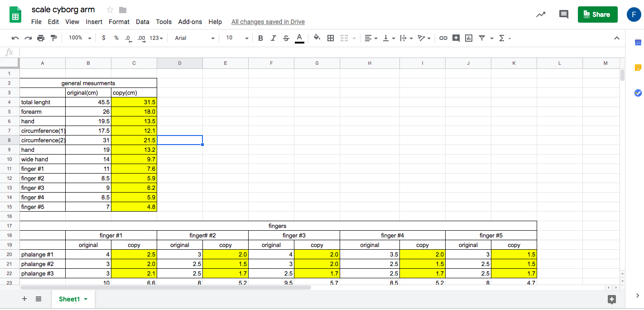The width and height of the screenshot is (644, 310).
Task: Open the View menu
Action: pyautogui.click(x=72, y=22)
